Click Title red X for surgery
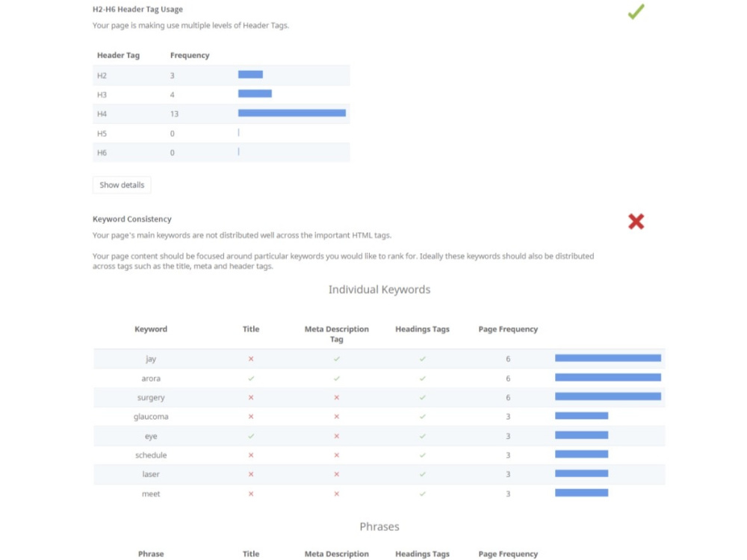Viewport: 747px width, 560px height. point(251,397)
